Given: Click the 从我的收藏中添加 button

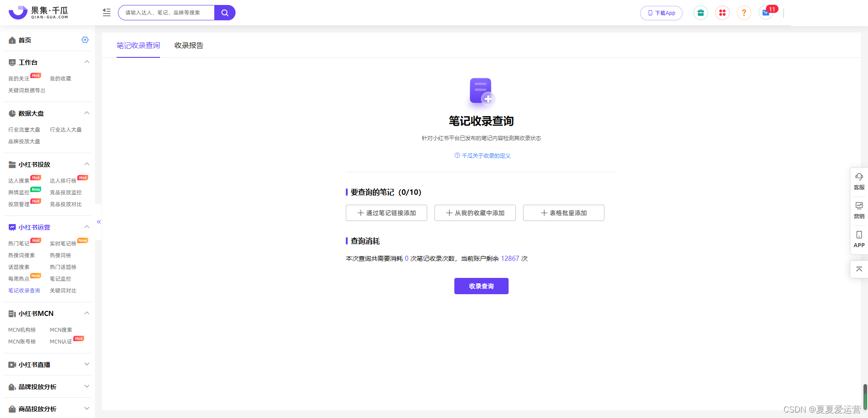Looking at the screenshot, I should (x=475, y=213).
